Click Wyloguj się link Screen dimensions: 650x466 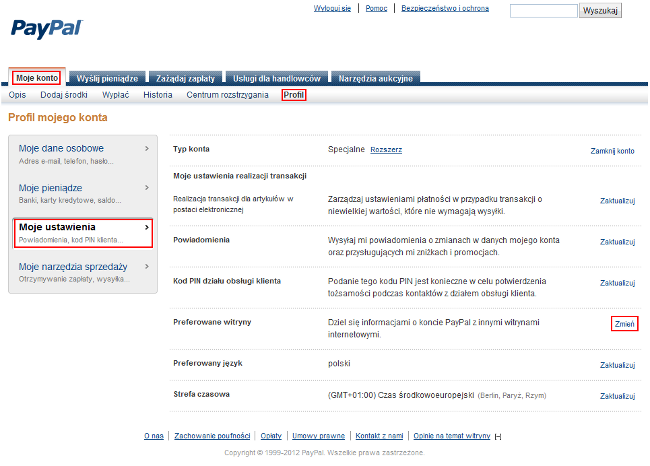pyautogui.click(x=331, y=8)
